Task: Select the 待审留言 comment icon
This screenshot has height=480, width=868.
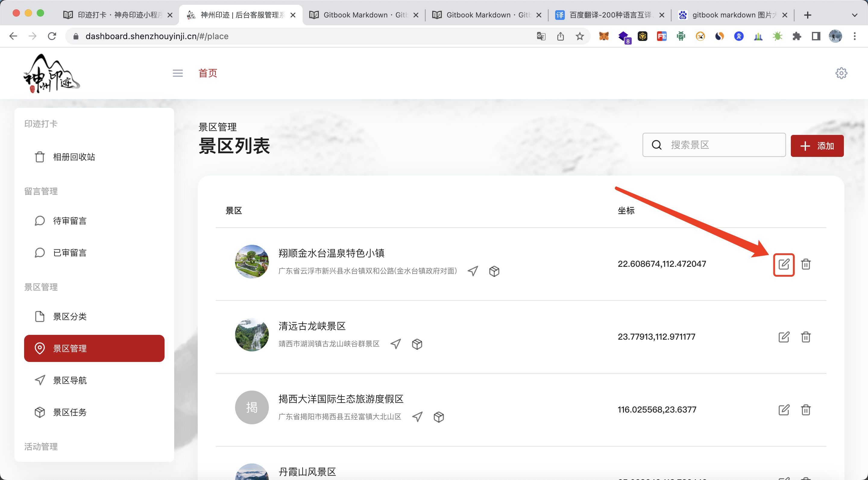Action: pos(40,220)
